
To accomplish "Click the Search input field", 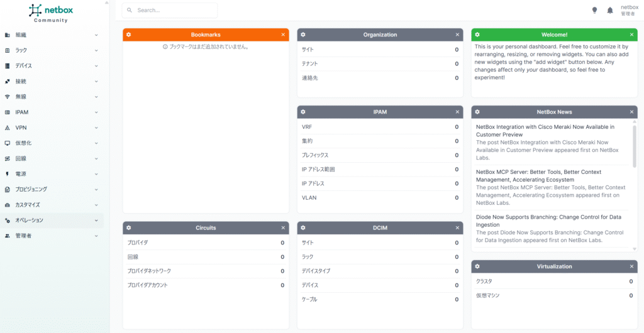I will point(170,11).
